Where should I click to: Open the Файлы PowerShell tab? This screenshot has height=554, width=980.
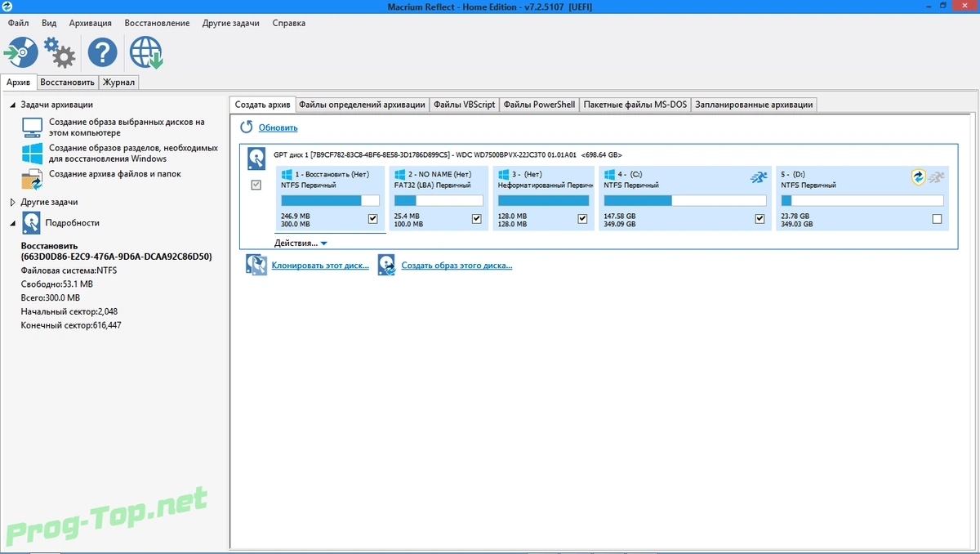coord(539,105)
